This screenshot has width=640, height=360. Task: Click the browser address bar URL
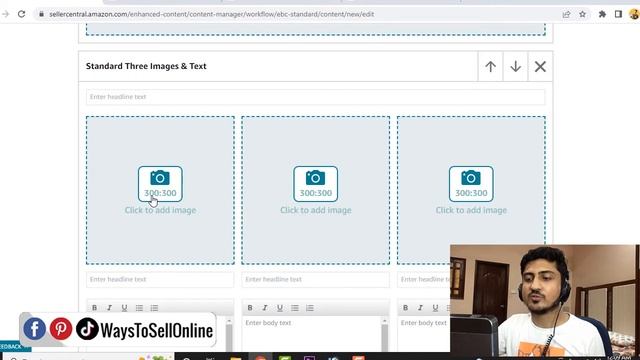coord(211,14)
